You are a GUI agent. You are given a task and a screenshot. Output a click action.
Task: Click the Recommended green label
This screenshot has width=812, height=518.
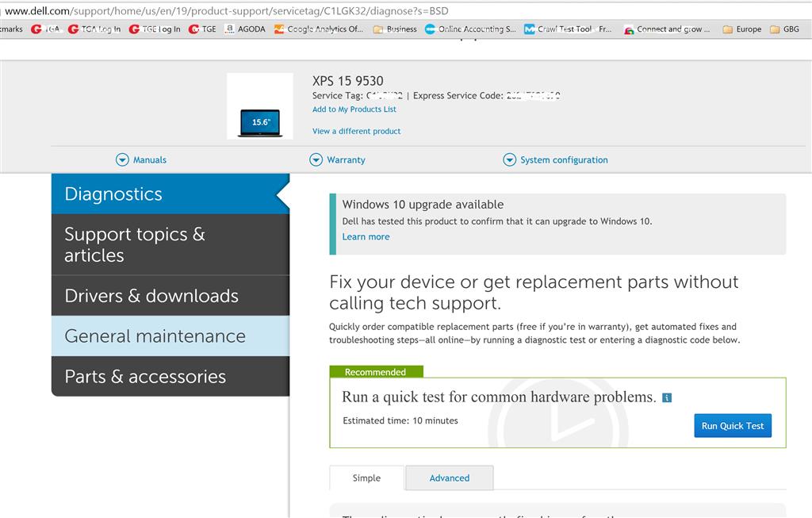click(x=377, y=372)
